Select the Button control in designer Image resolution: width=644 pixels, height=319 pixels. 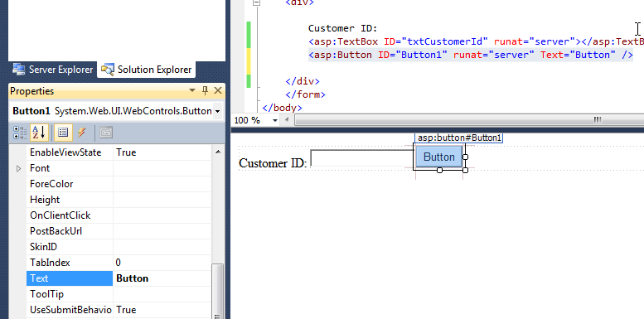point(439,157)
